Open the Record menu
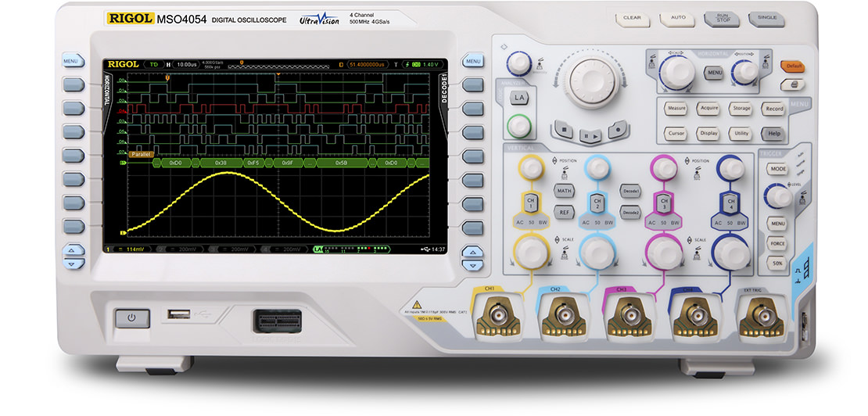This screenshot has height=416, width=868. point(773,109)
